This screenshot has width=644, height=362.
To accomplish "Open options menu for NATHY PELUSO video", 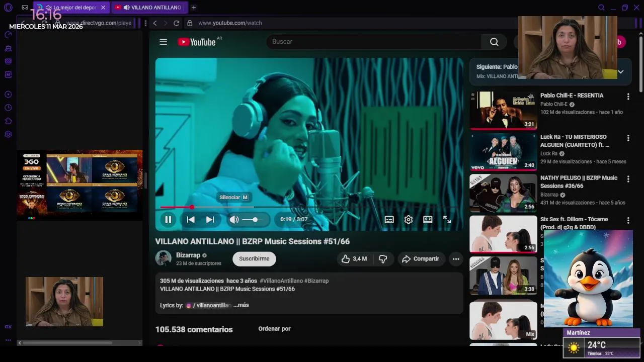I will coord(628,179).
